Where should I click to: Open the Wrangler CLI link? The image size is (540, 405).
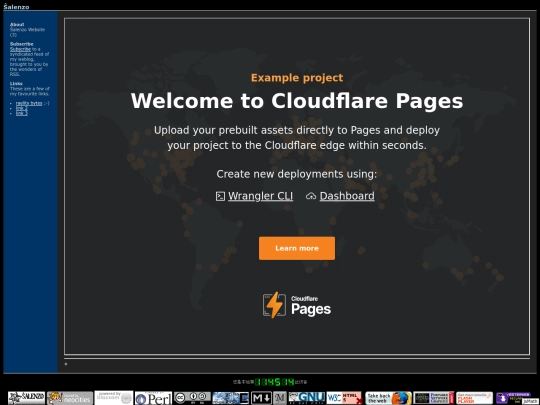(260, 196)
